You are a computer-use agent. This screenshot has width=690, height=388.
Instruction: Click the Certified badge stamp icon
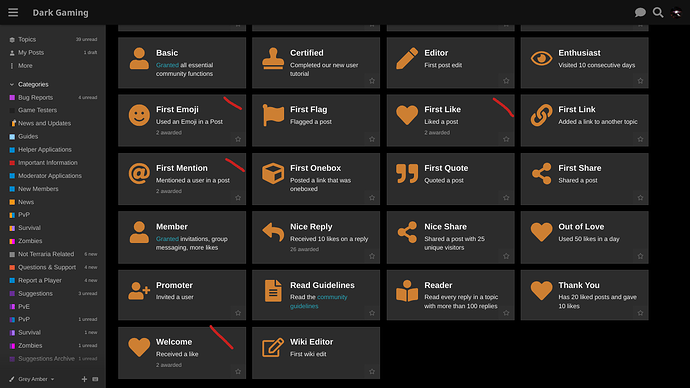(273, 59)
